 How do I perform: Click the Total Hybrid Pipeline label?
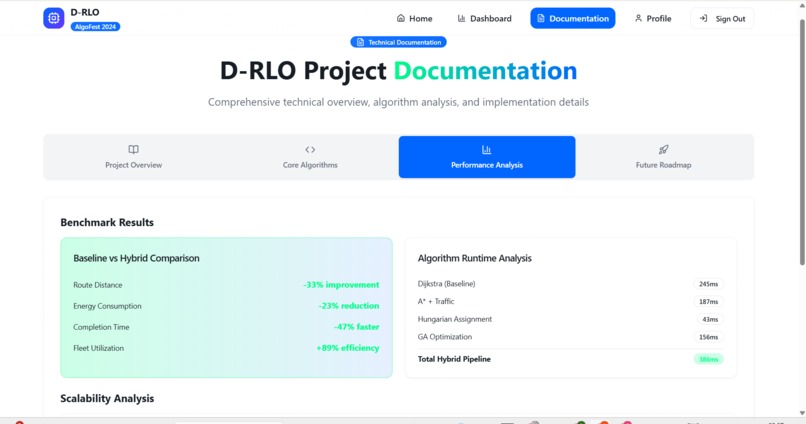click(x=454, y=359)
